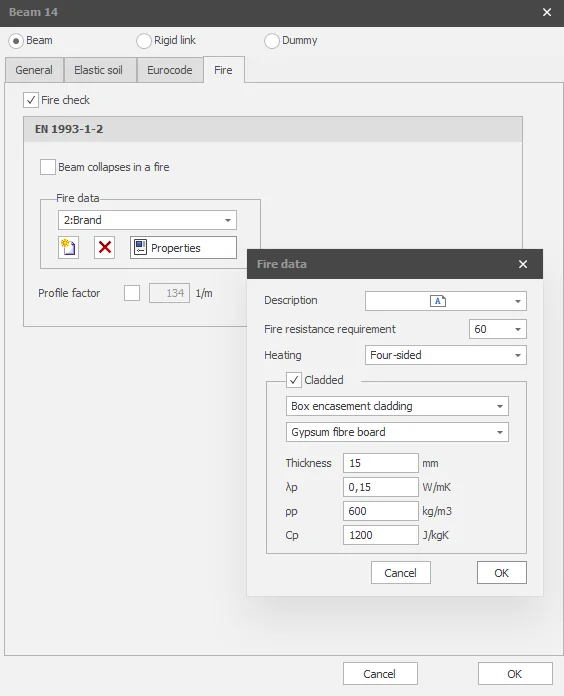564x696 pixels.
Task: Select the Dummy radio button
Action: pos(272,41)
